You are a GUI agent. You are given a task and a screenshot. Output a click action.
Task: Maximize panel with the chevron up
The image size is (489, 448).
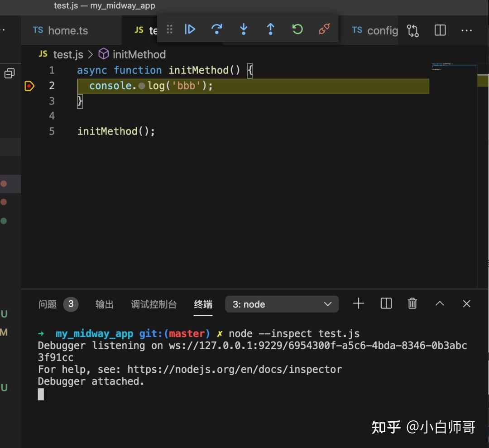tap(440, 303)
